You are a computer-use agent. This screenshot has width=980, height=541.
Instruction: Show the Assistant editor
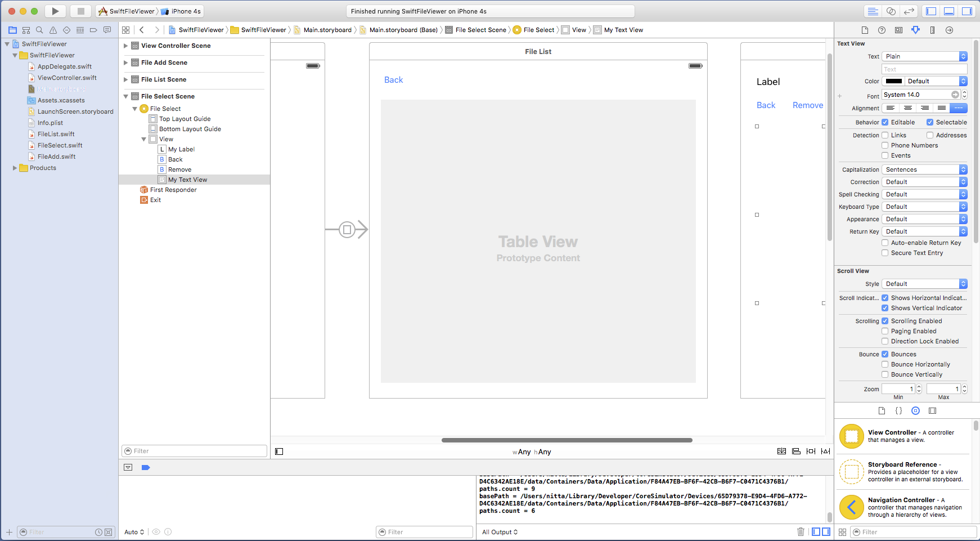point(891,11)
